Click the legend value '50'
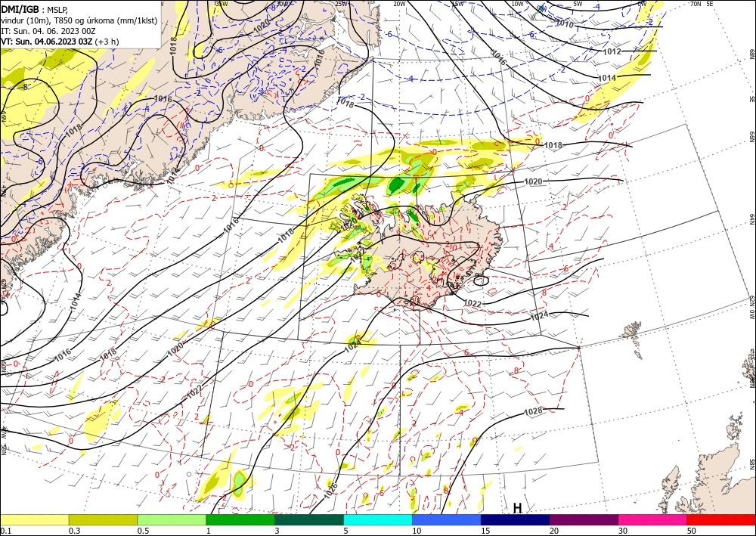Image resolution: width=756 pixels, height=536 pixels. coord(692,531)
